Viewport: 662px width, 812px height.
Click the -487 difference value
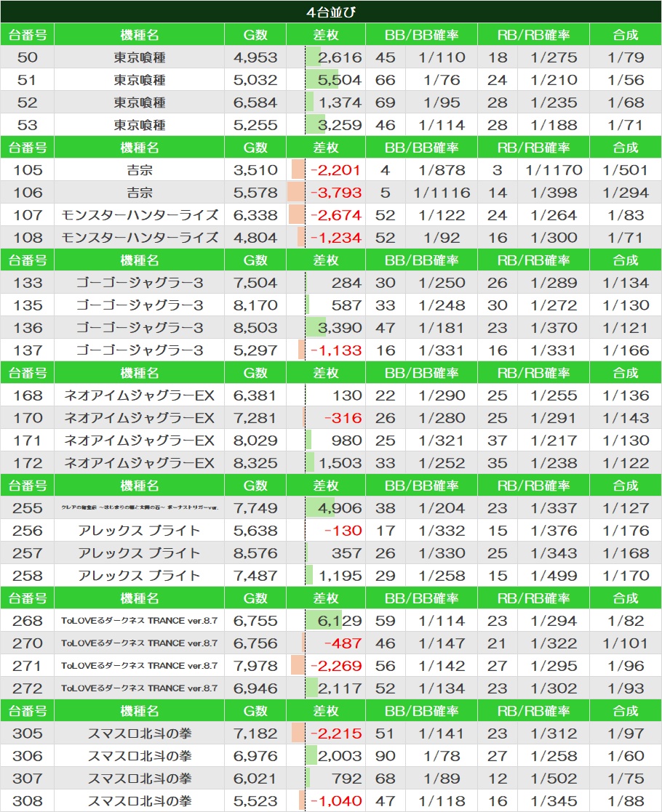tap(343, 643)
